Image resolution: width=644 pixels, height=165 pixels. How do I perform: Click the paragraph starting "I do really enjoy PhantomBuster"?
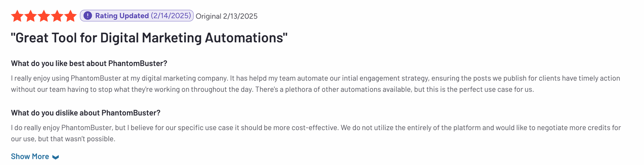(316, 133)
